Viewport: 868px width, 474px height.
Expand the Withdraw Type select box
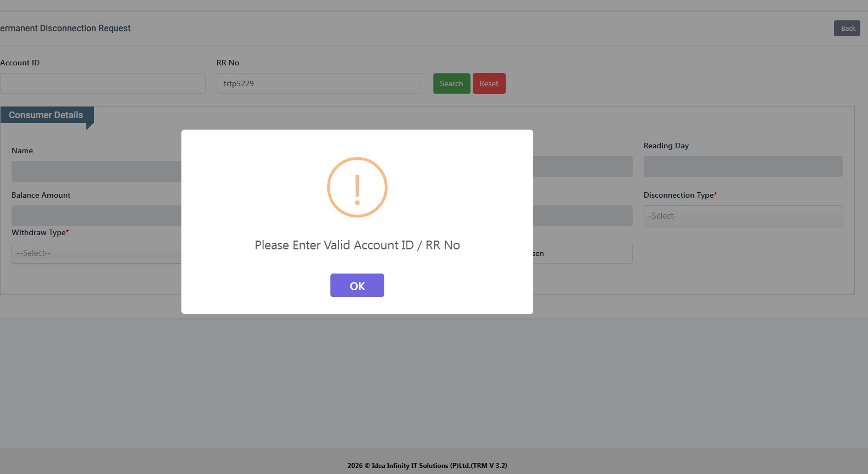pos(96,253)
